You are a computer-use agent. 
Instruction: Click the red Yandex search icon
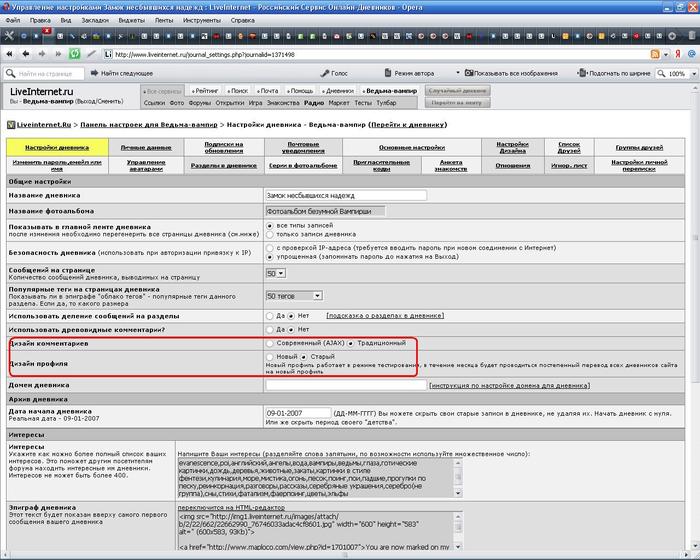tap(678, 54)
